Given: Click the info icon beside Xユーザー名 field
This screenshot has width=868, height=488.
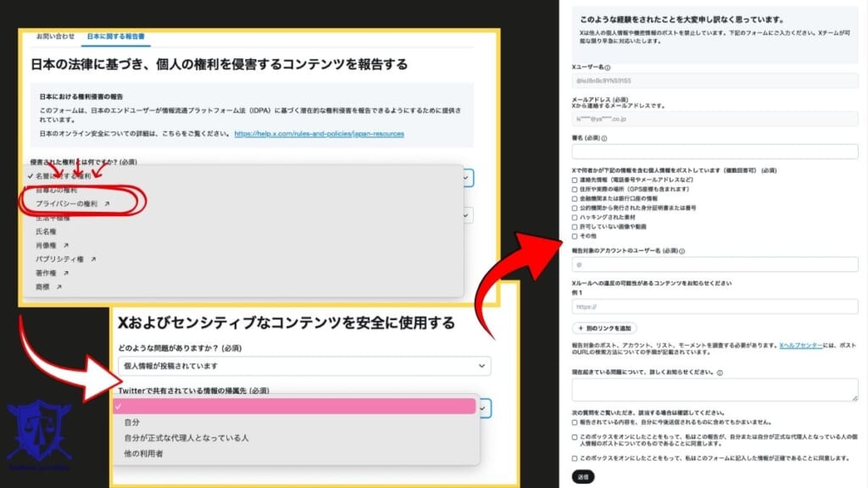Looking at the screenshot, I should 609,68.
